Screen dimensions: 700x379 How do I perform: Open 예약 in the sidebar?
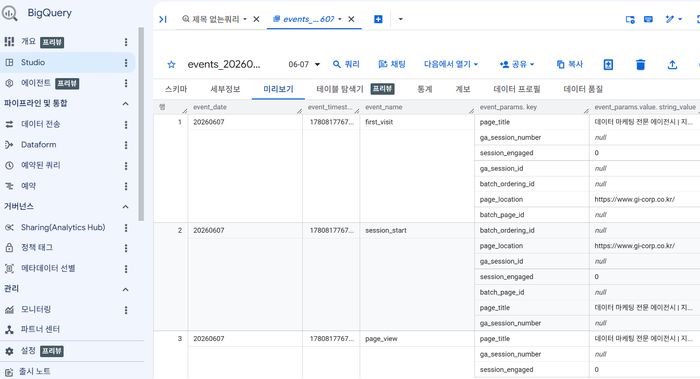point(28,186)
